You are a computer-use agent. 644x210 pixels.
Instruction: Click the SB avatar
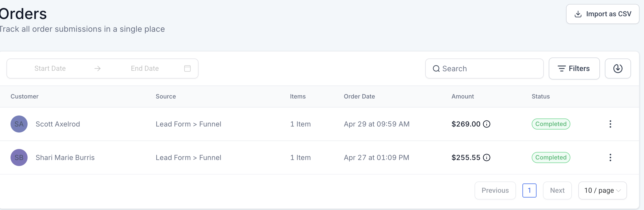[x=19, y=157]
